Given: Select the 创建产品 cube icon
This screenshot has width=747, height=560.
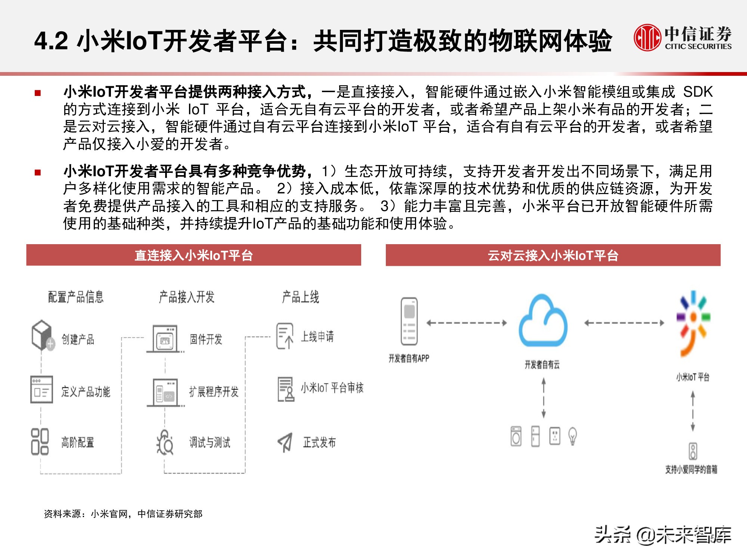Looking at the screenshot, I should tap(43, 335).
